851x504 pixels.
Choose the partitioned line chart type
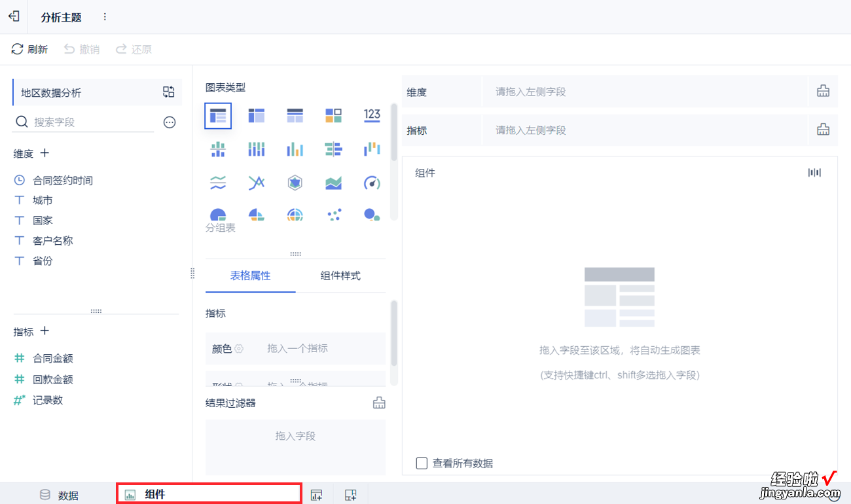click(218, 183)
